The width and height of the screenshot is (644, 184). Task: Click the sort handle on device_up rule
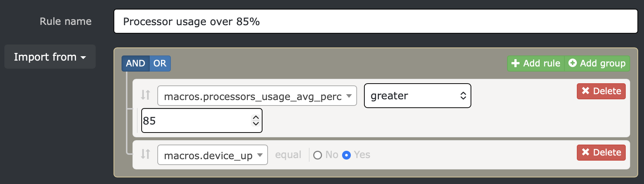[x=145, y=154]
